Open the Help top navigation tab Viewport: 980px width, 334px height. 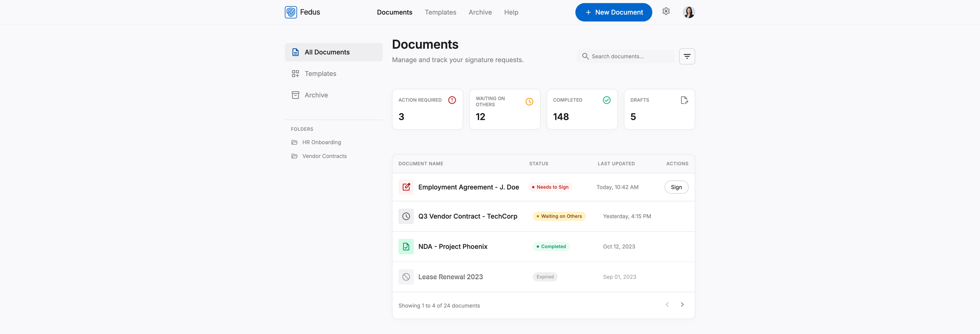(x=511, y=12)
